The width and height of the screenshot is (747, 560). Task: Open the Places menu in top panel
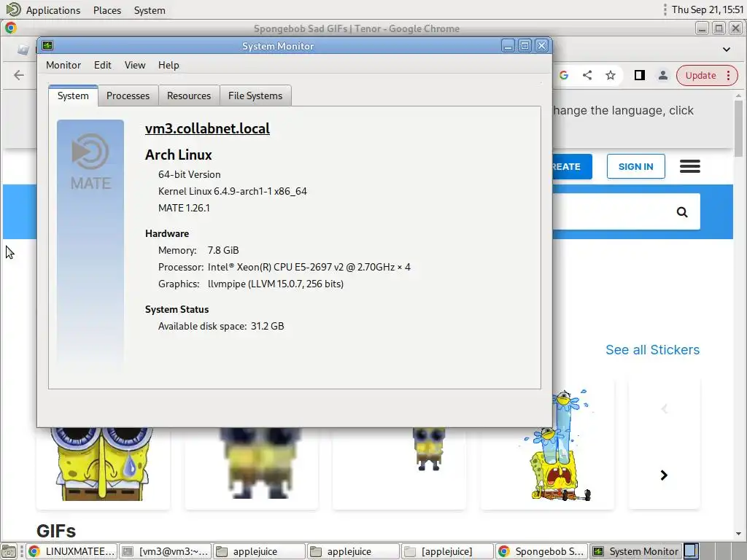coord(107,10)
